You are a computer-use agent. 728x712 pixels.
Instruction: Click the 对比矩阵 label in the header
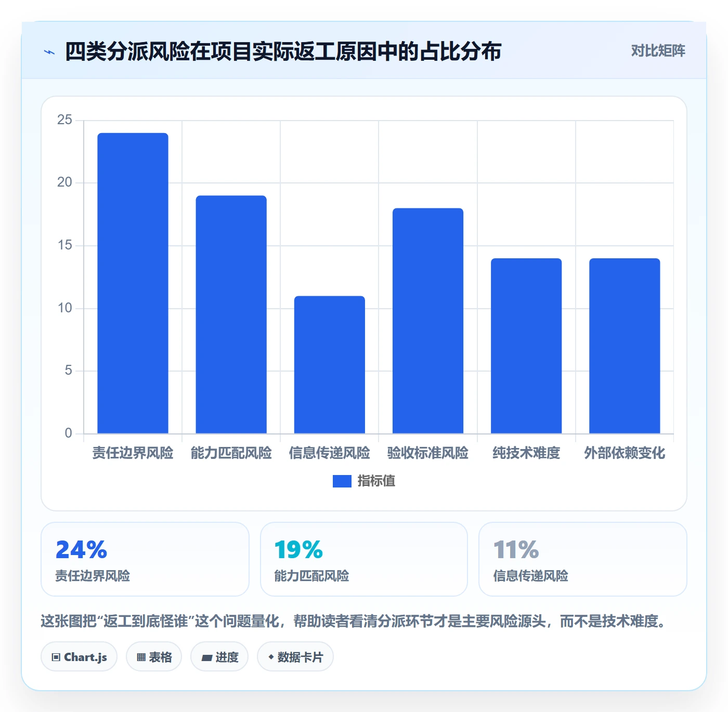(658, 51)
